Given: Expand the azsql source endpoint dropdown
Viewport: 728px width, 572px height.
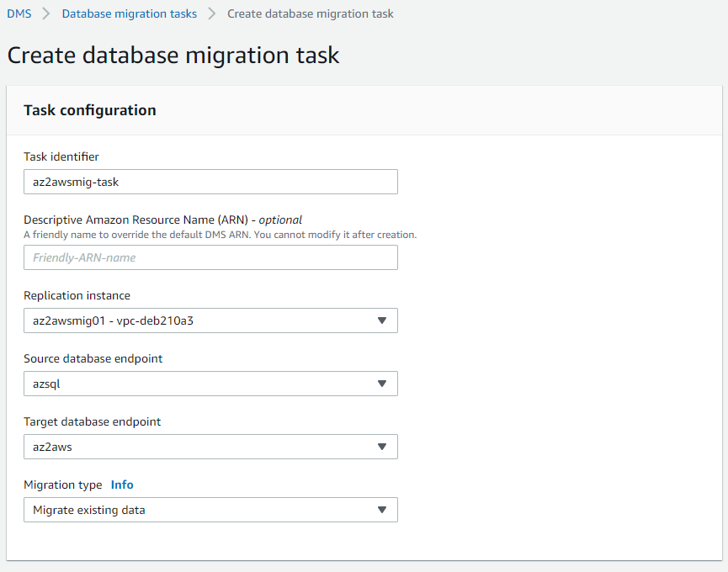Looking at the screenshot, I should [x=210, y=384].
